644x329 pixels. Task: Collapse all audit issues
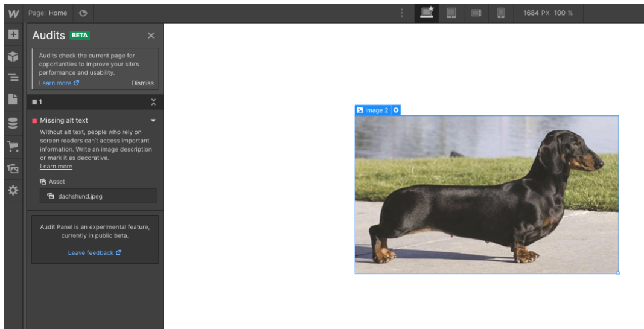pos(153,102)
